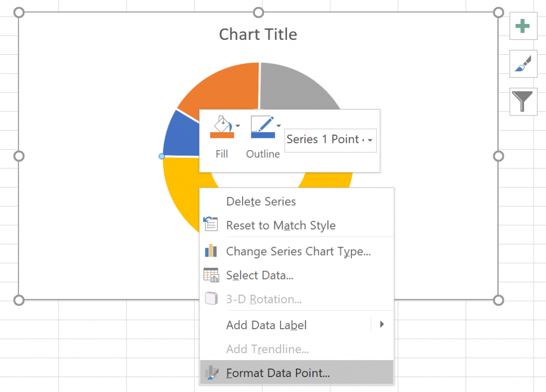Click the Chart Elements plus icon
This screenshot has height=392, width=546.
[x=523, y=26]
